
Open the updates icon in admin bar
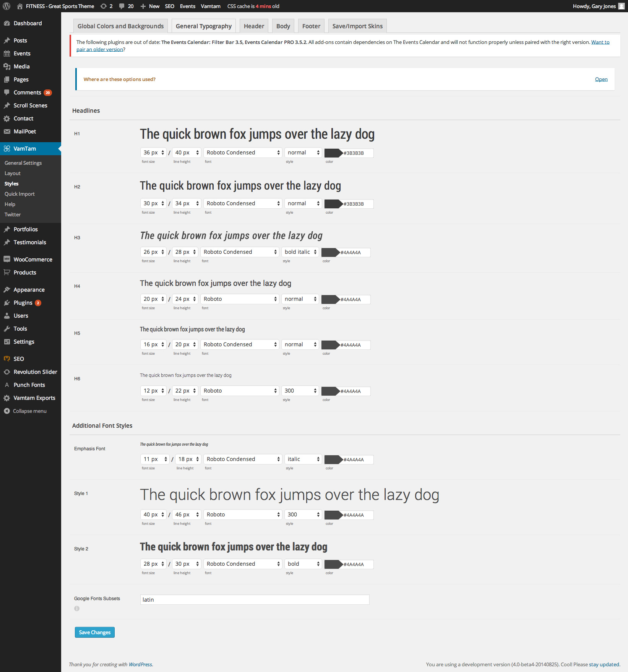[104, 6]
